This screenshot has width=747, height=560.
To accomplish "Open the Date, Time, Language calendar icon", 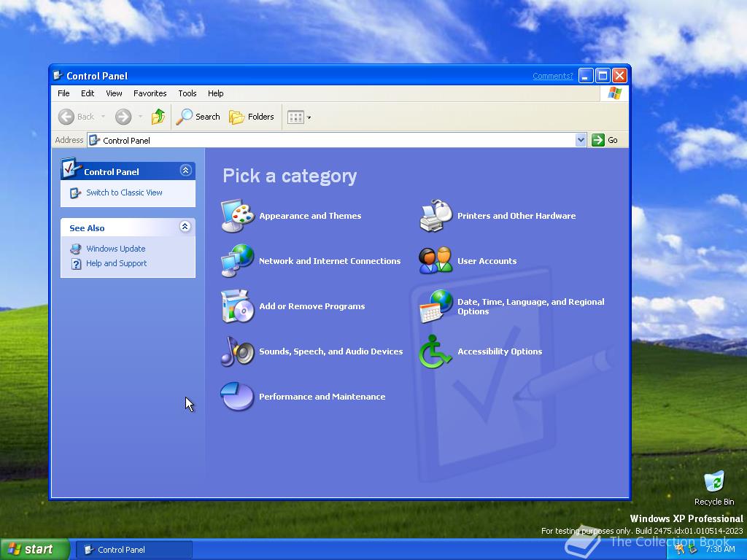I will tap(436, 306).
